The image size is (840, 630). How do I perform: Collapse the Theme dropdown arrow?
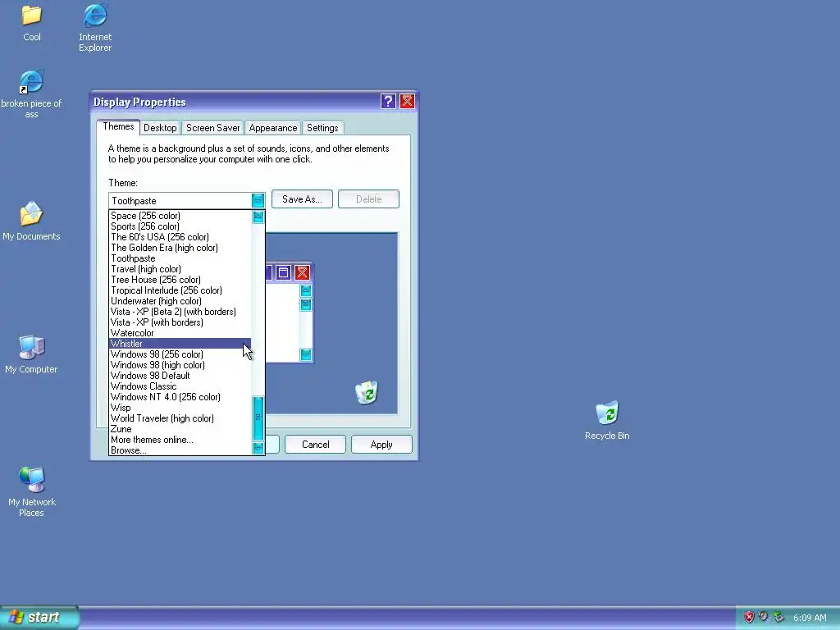(258, 200)
